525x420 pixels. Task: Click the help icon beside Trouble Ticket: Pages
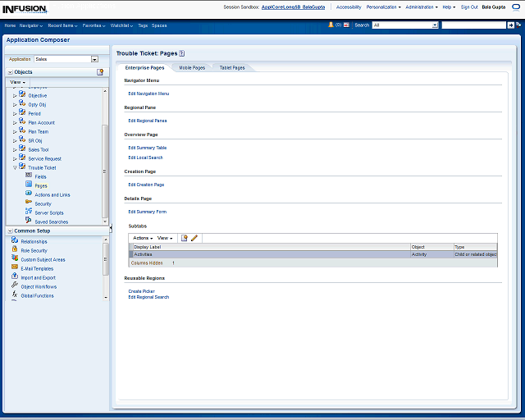click(x=182, y=52)
